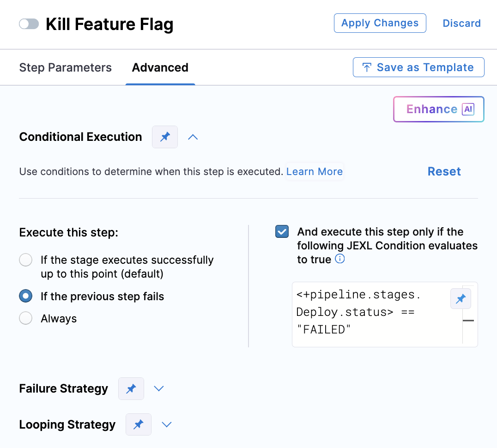Click the pin icon beside Looping Strategy
Screen dimensions: 497x448
(139, 425)
